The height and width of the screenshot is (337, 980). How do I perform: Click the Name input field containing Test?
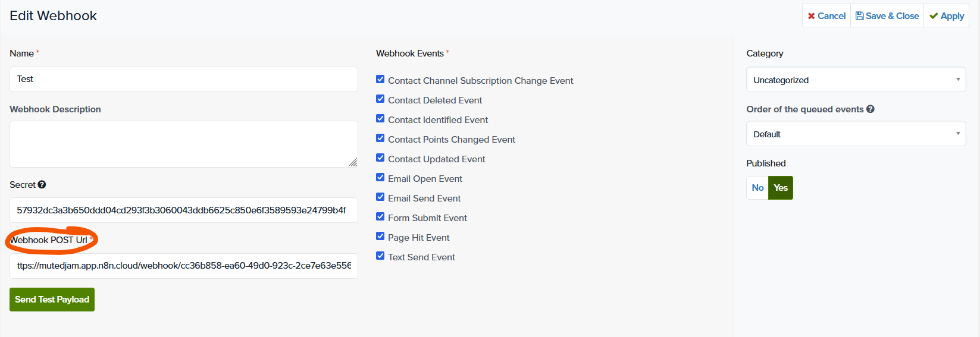[183, 80]
